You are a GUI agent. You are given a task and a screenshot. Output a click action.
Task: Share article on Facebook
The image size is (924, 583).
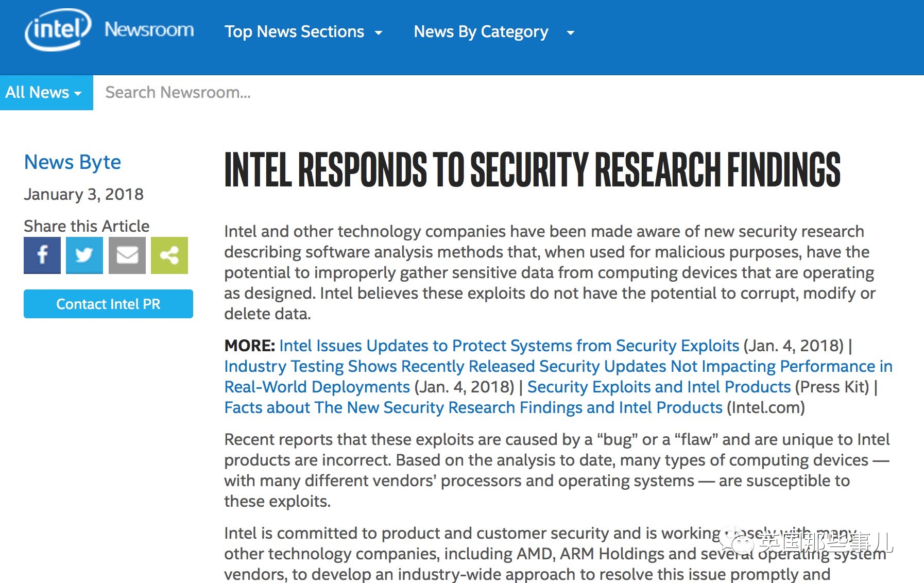(x=42, y=255)
